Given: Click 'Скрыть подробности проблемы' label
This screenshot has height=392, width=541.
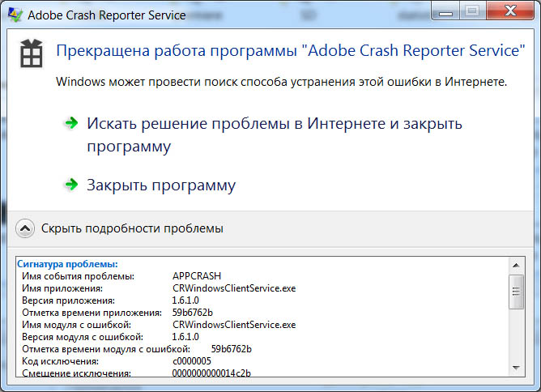Looking at the screenshot, I should [132, 228].
